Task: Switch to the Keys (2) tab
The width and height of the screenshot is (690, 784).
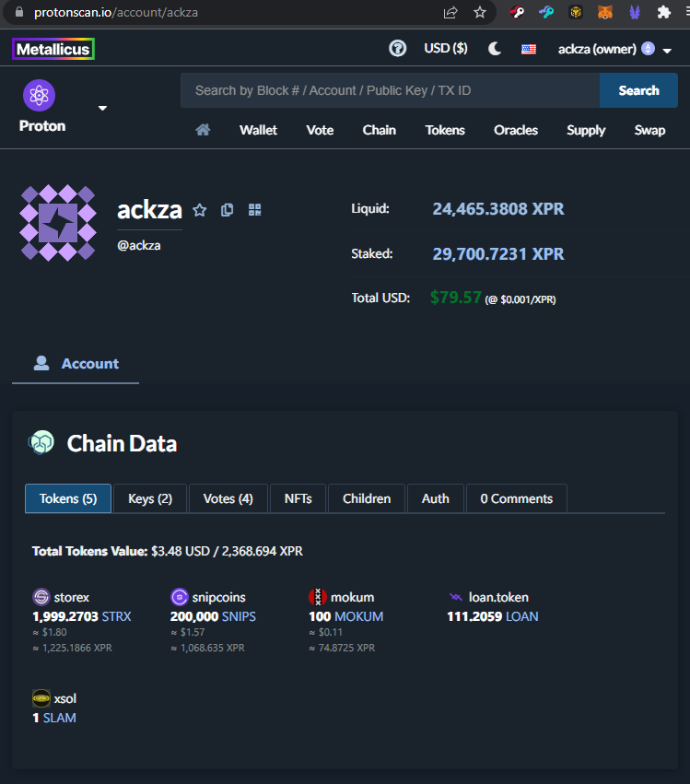Action: click(x=150, y=498)
